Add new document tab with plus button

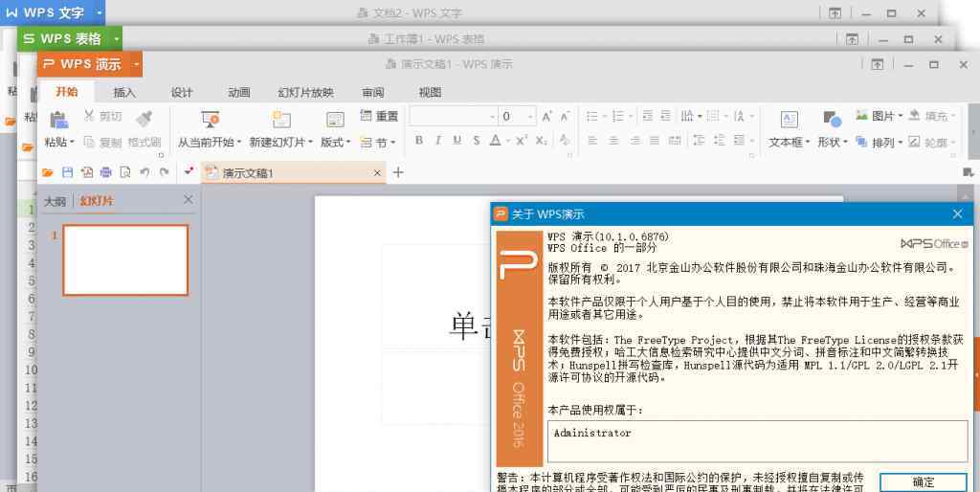[x=398, y=172]
